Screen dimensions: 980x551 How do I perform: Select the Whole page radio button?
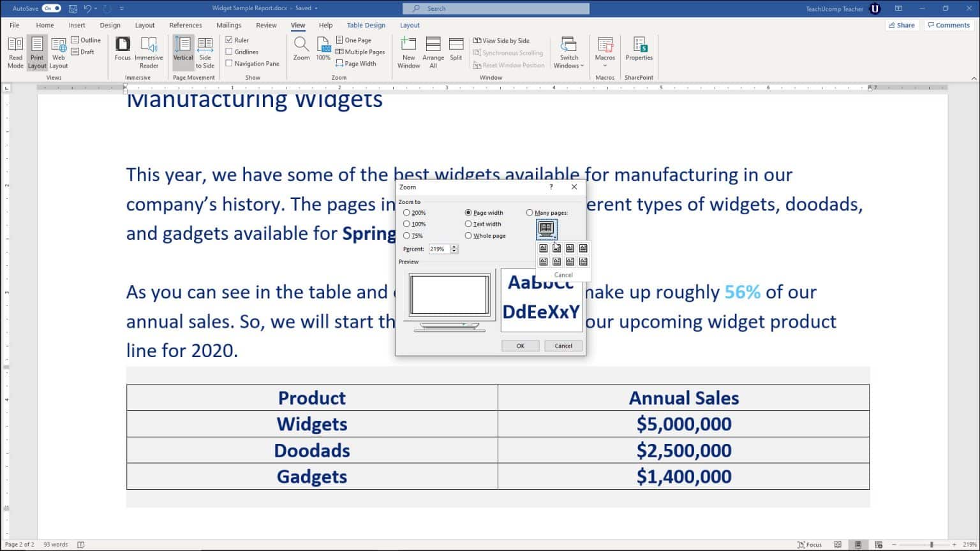coord(469,235)
